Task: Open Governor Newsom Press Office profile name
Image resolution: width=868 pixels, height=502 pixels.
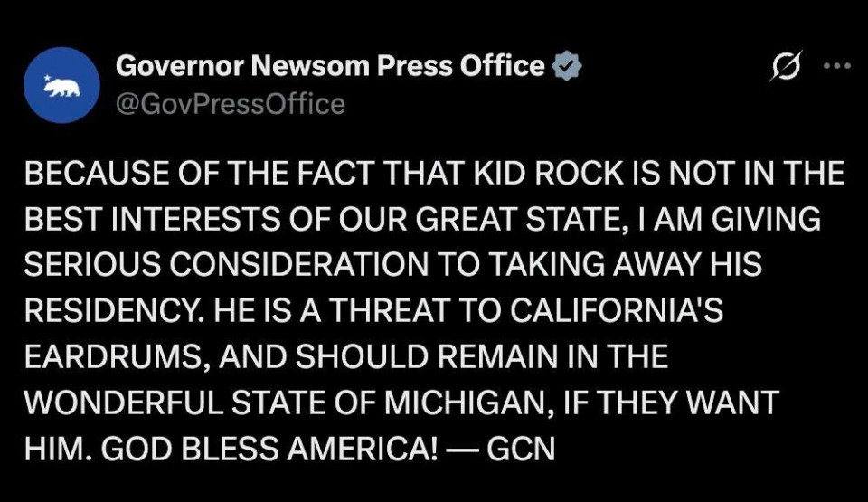Action: tap(331, 65)
